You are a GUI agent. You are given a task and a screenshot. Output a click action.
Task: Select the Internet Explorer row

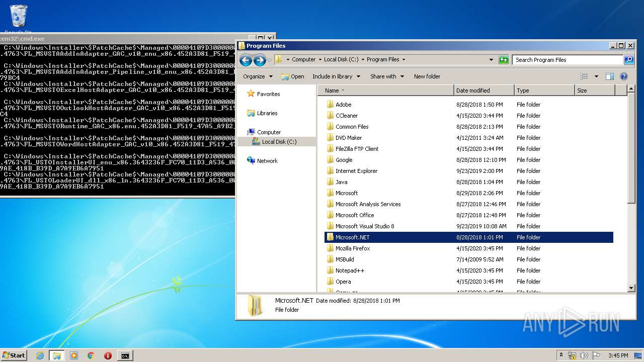tap(469, 171)
